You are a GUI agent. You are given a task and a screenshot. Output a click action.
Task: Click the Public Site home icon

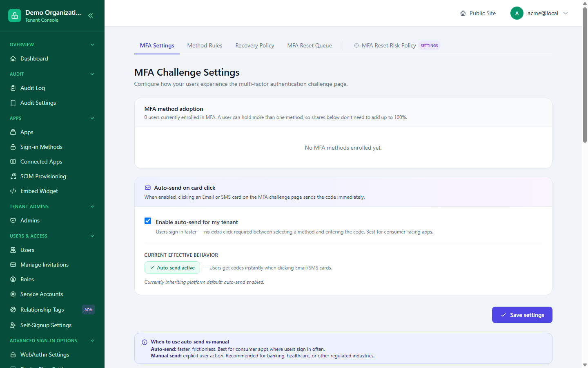click(x=463, y=13)
